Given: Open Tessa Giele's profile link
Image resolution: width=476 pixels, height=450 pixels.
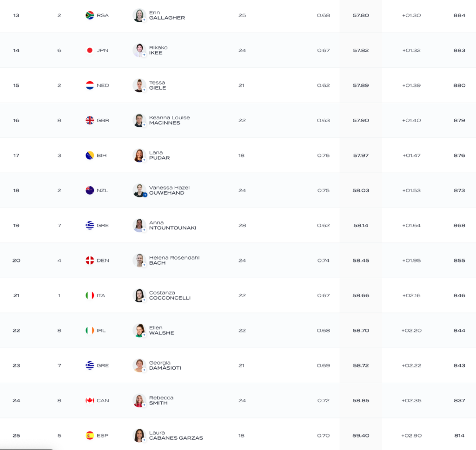Looking at the screenshot, I should point(158,85).
